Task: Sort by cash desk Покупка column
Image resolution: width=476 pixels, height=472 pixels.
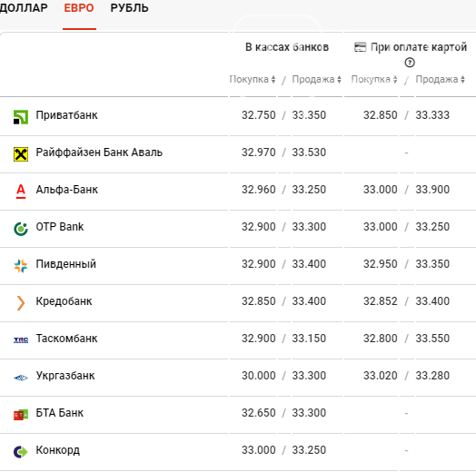Action: coord(253,80)
